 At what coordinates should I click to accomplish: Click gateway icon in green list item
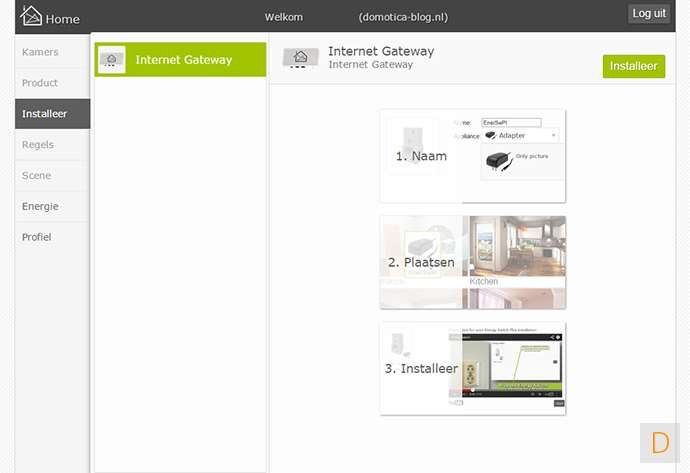pyautogui.click(x=112, y=59)
